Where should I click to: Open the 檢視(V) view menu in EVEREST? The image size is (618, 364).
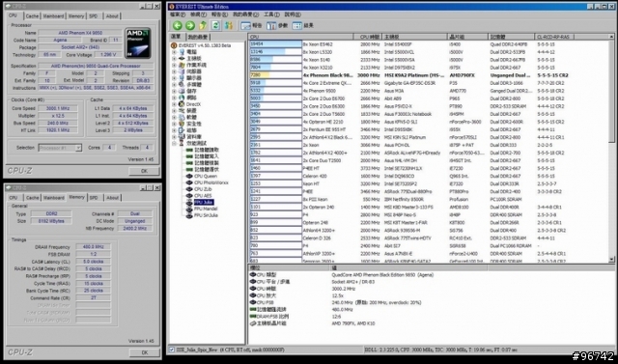click(x=198, y=14)
